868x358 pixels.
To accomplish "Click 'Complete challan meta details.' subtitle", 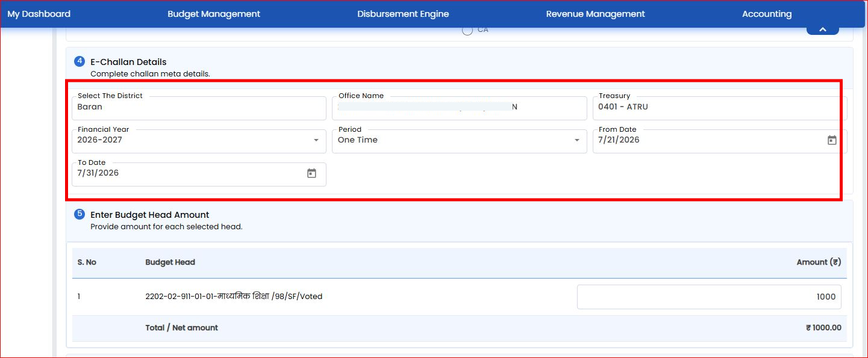I will point(150,74).
